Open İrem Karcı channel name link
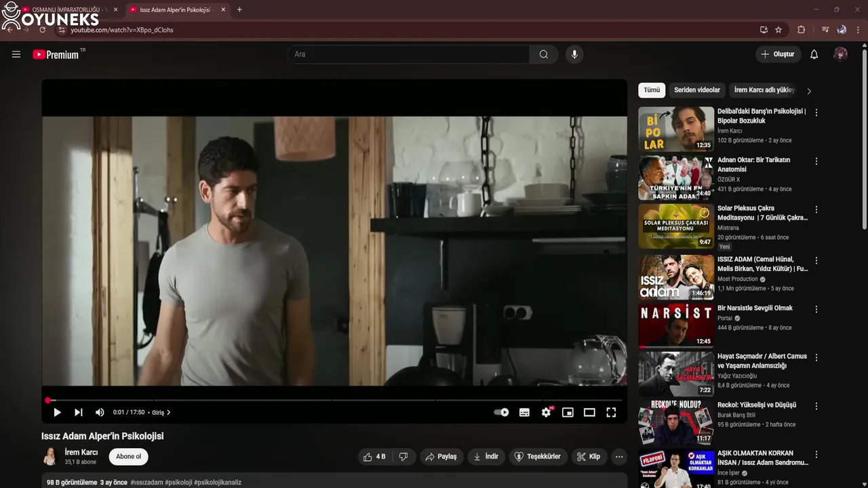Image resolution: width=868 pixels, height=488 pixels. [81, 452]
